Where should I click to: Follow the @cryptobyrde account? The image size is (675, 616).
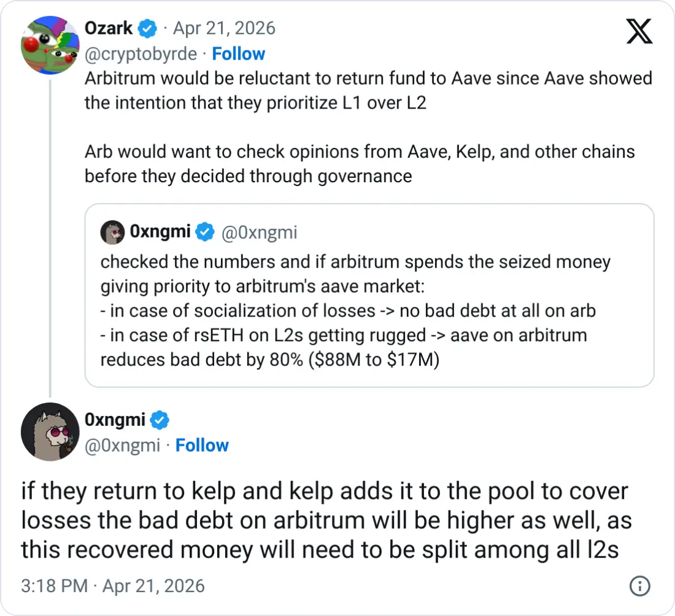[x=238, y=54]
